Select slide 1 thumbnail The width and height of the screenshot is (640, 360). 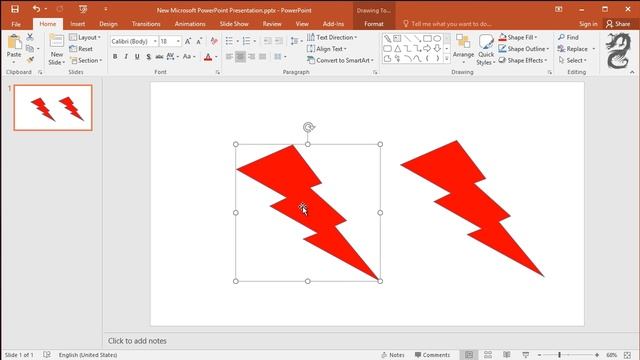[x=53, y=108]
